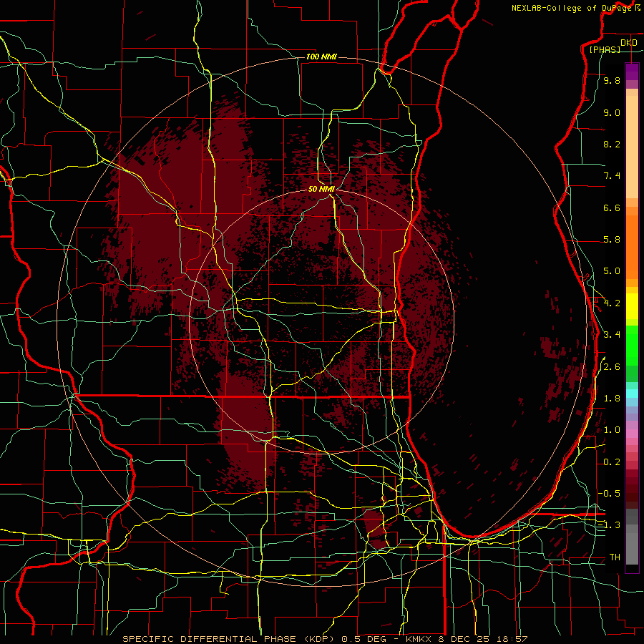Click the DKD legend title
This screenshot has height=644, width=644.
click(629, 42)
